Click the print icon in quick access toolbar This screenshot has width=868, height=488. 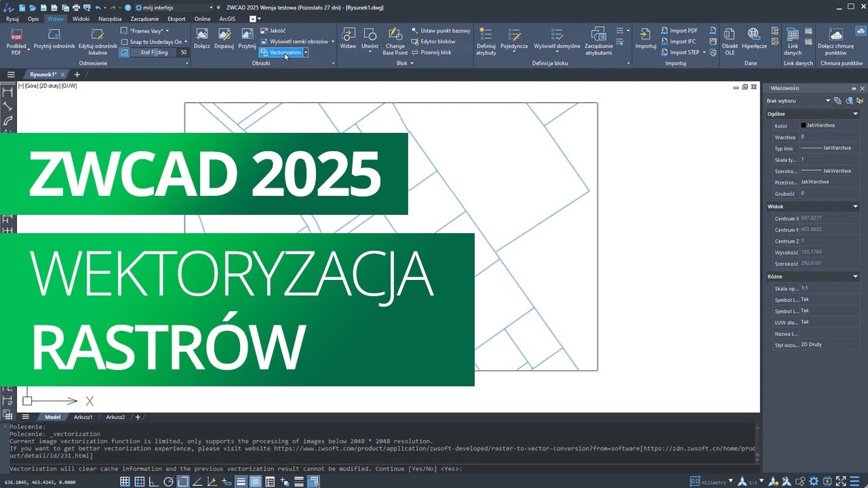point(76,7)
